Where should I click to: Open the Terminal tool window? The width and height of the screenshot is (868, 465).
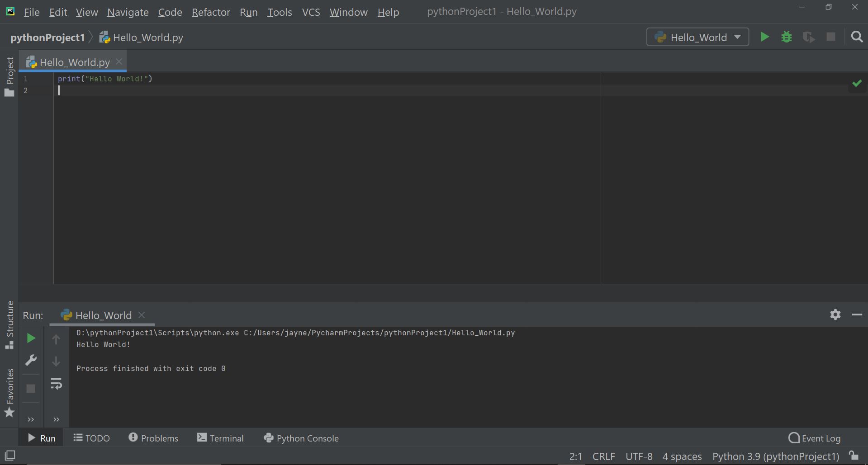pos(220,438)
